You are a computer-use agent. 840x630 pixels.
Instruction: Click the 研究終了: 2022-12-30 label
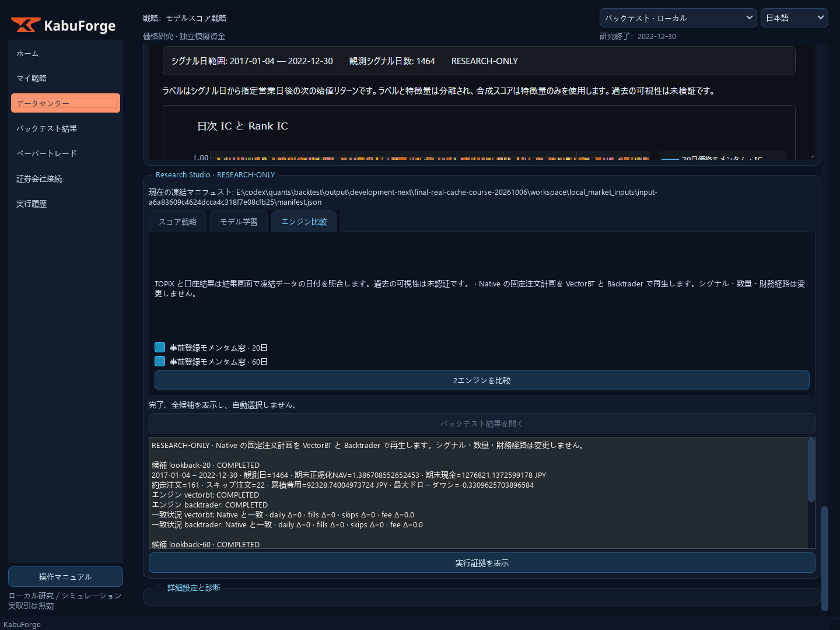pyautogui.click(x=638, y=36)
